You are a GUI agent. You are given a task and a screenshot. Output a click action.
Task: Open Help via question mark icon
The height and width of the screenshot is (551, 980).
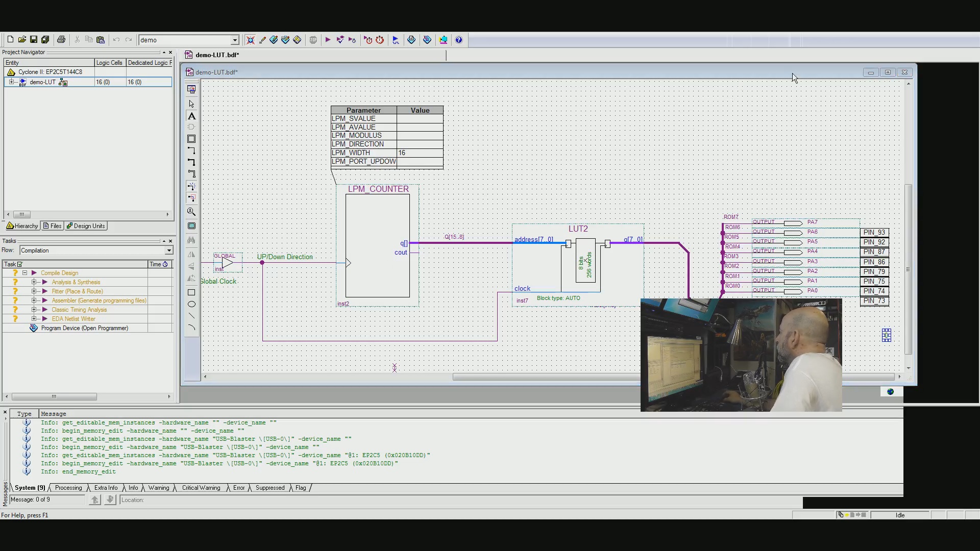(459, 40)
